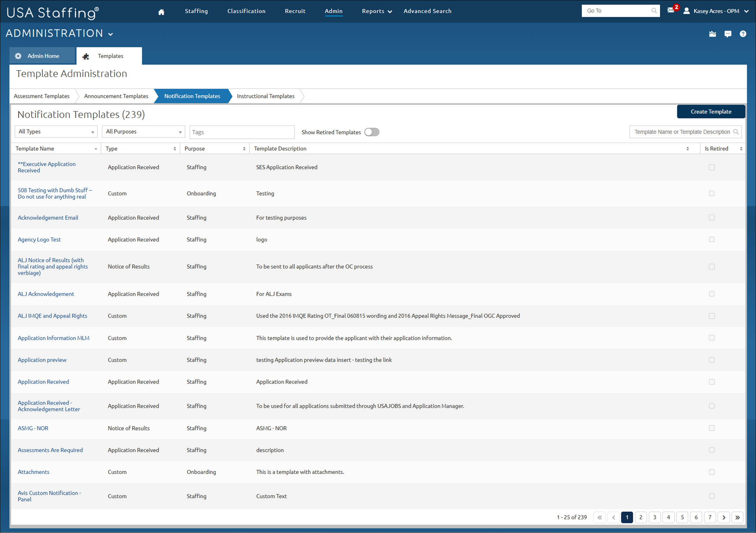The width and height of the screenshot is (756, 533).
Task: Enable Show Retired Templates
Action: (372, 132)
